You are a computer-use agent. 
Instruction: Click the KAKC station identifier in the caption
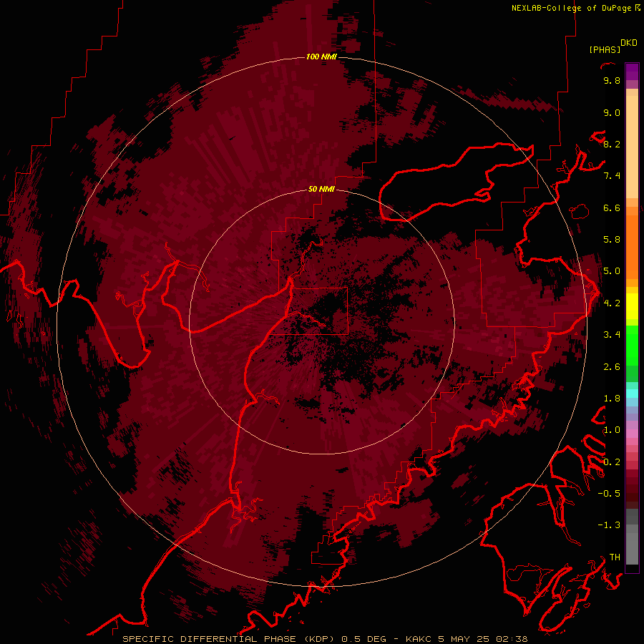click(x=419, y=639)
